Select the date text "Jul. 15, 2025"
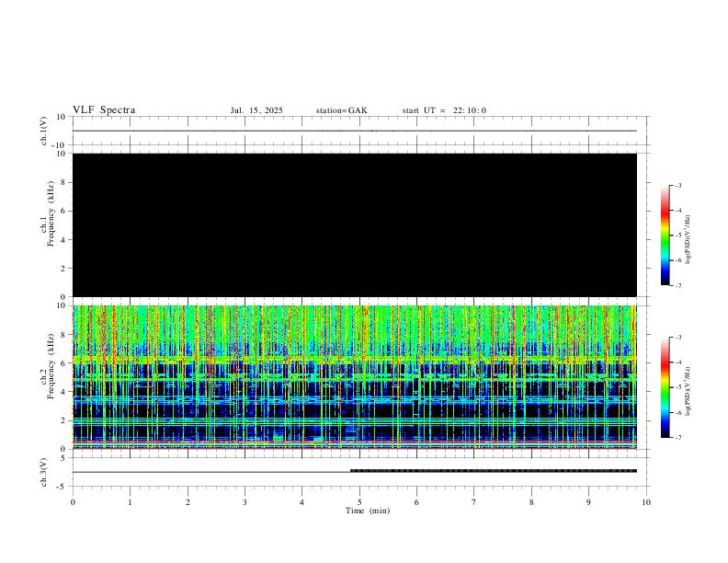Image resolution: width=728 pixels, height=563 pixels. point(256,110)
